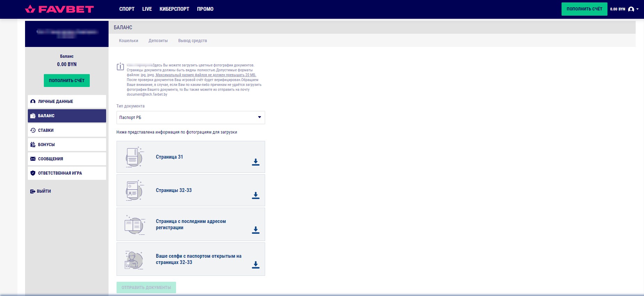
Task: Go to the LIVE section
Action: pos(147,9)
